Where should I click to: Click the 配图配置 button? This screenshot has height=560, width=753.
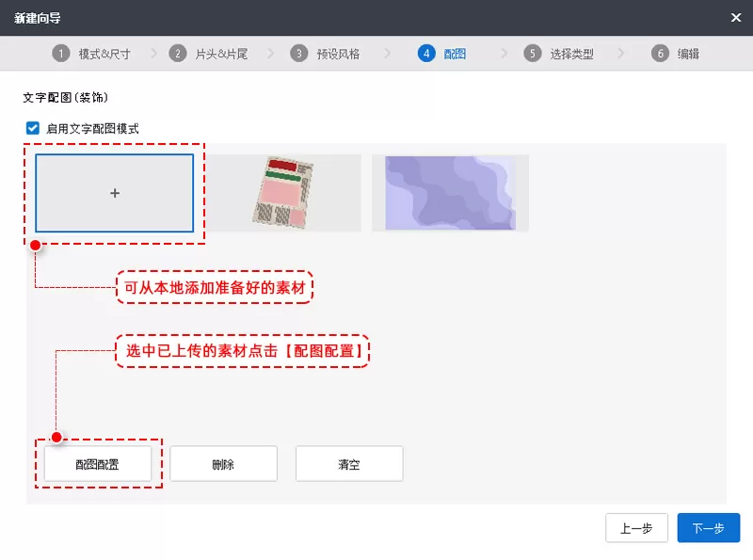pos(98,464)
